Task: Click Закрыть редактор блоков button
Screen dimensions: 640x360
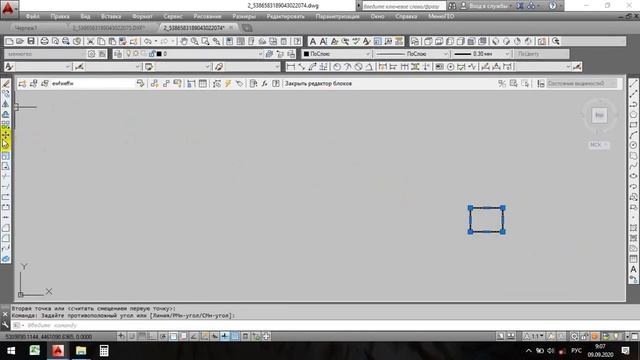Action: pos(318,83)
